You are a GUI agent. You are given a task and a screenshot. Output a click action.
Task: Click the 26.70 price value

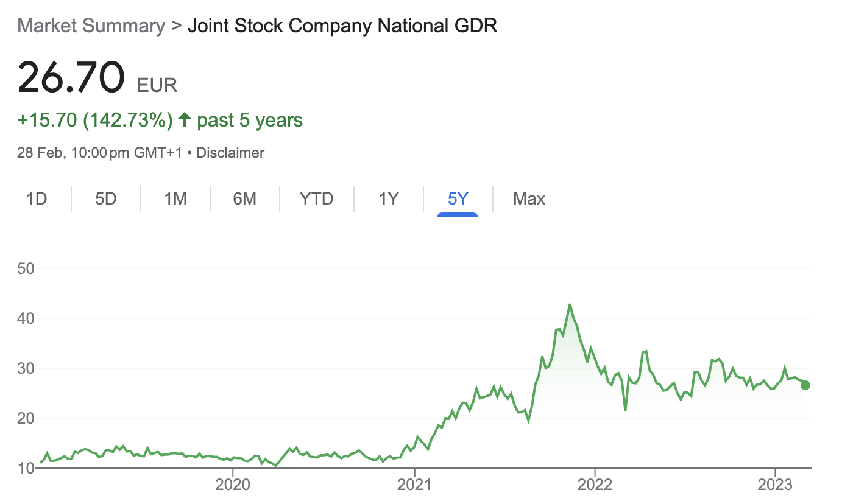71,77
